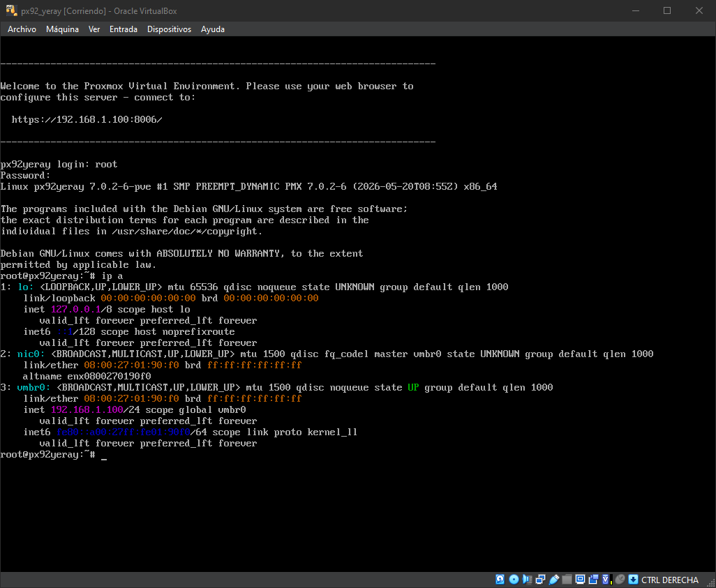Click the CPU virtualization status icon

pyautogui.click(x=606, y=580)
